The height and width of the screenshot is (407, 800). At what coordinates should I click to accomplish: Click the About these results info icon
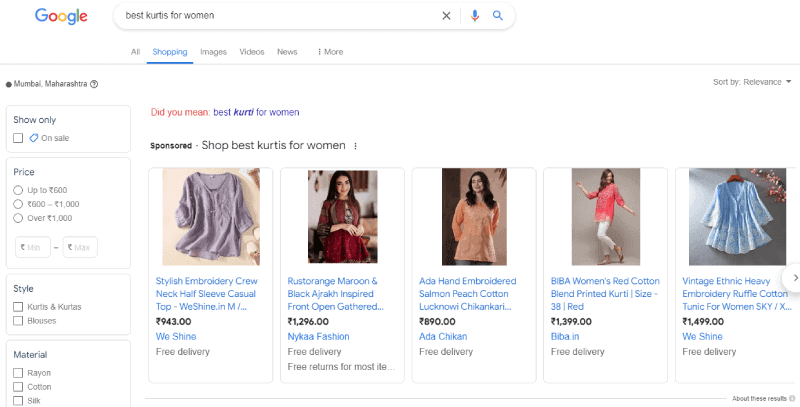(x=792, y=398)
